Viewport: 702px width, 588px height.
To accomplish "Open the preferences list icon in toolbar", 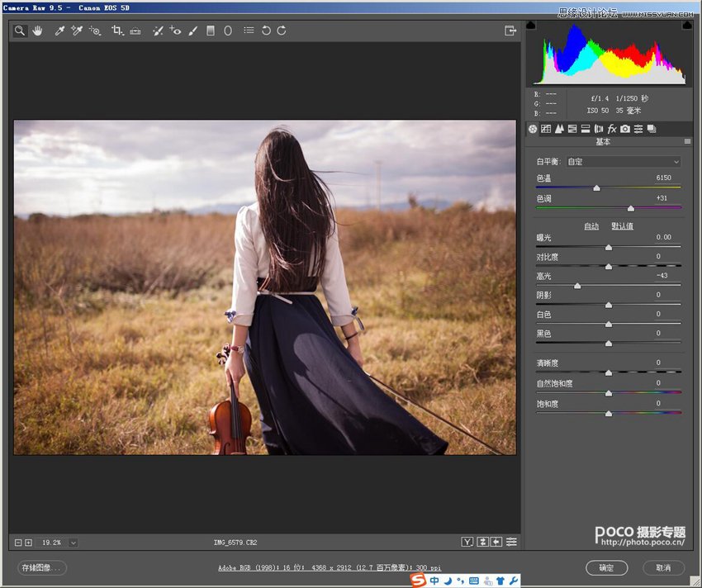I will [249, 31].
